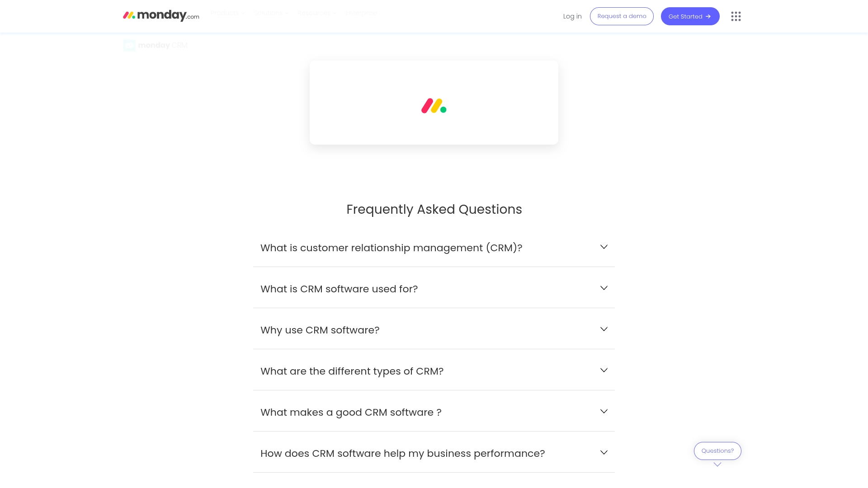Screen dimensions: 868x488
Task: Click the monday logo in the center card
Action: pyautogui.click(x=434, y=106)
